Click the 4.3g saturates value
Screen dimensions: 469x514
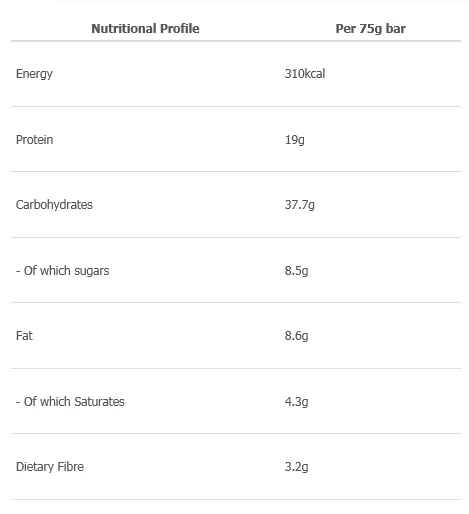(296, 402)
